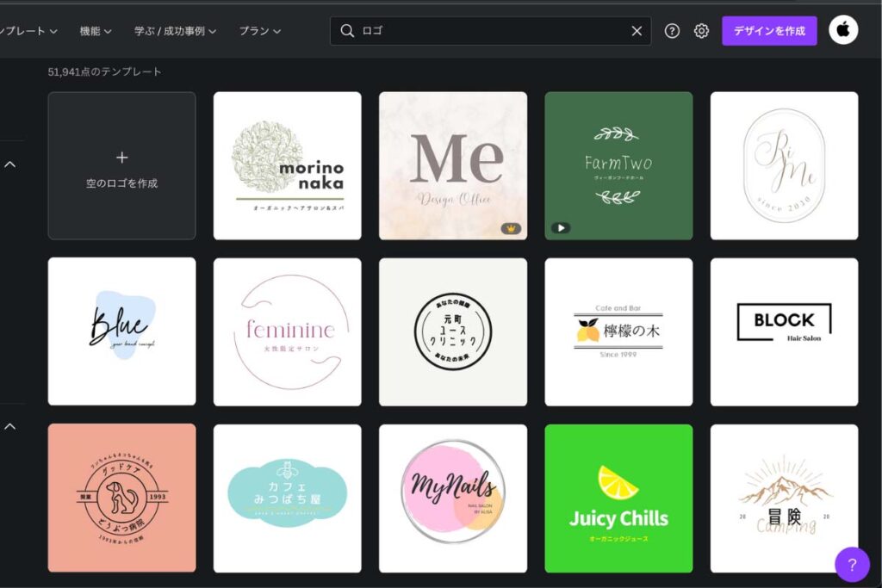Open the プラン dropdown menu

[262, 30]
